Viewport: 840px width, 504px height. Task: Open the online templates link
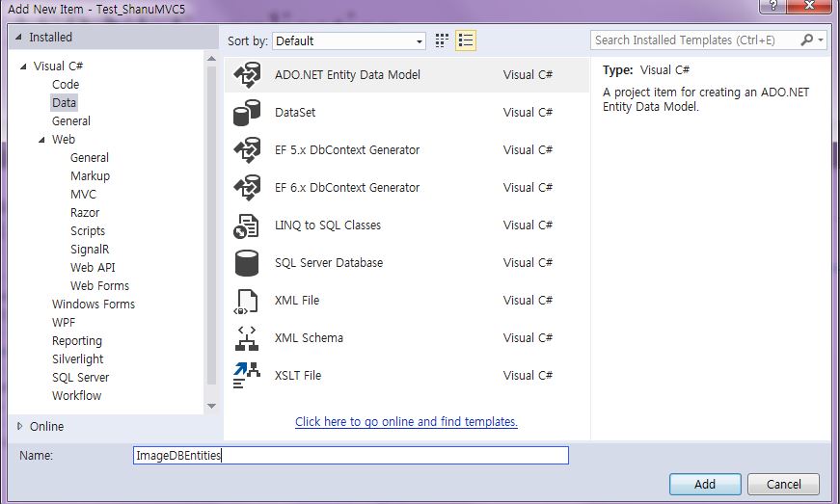406,422
